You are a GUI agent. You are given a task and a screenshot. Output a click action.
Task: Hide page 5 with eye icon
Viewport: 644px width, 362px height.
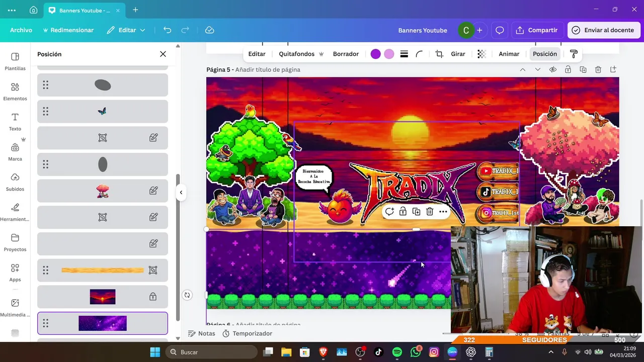click(x=553, y=69)
